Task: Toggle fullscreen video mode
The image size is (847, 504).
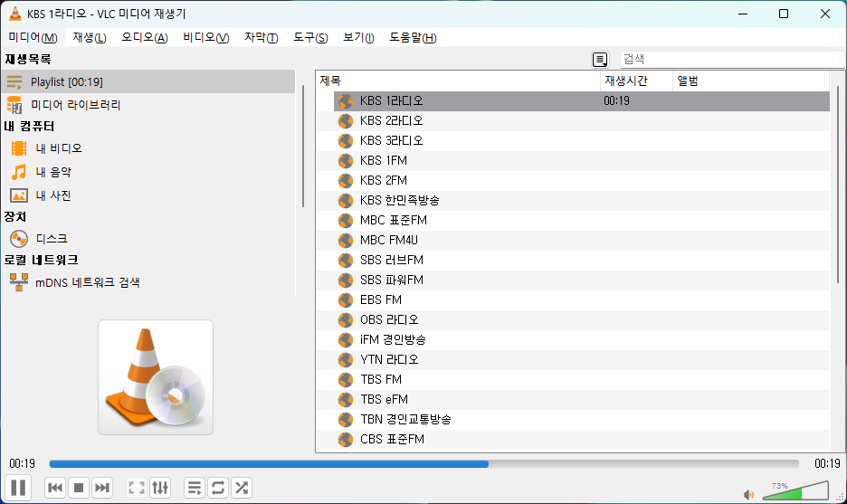Action: [136, 488]
